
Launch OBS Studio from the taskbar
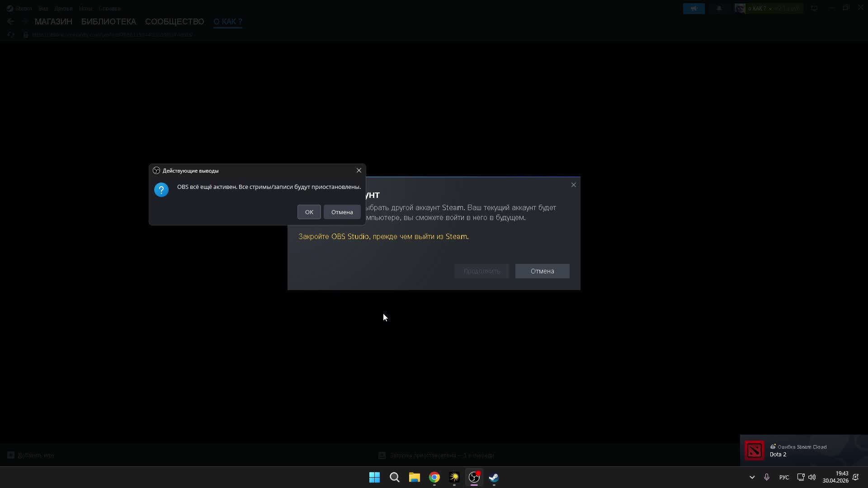tap(474, 478)
